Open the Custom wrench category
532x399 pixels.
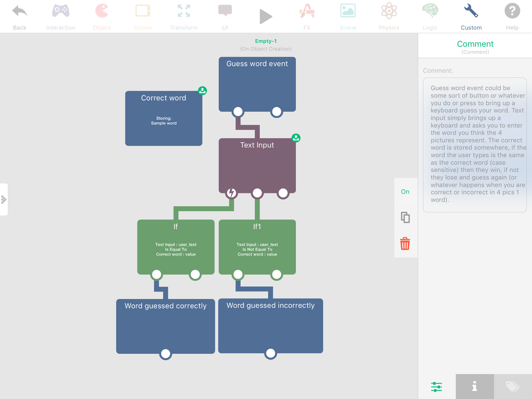click(471, 11)
